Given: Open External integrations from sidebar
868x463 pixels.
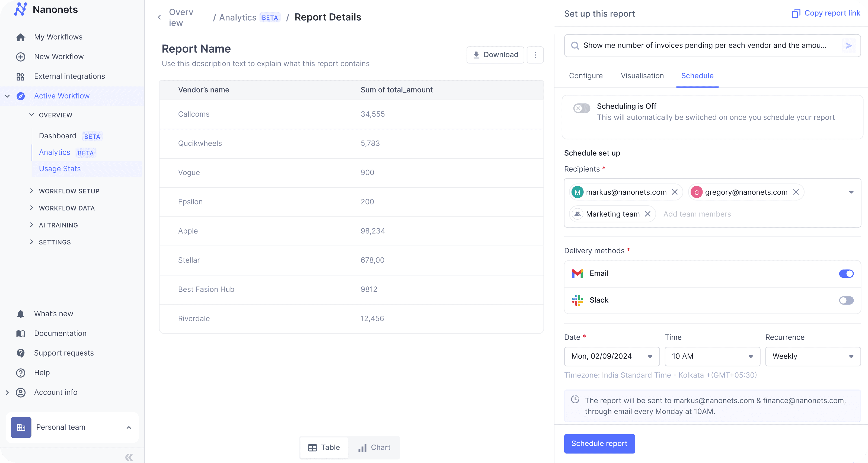Looking at the screenshot, I should tap(69, 76).
